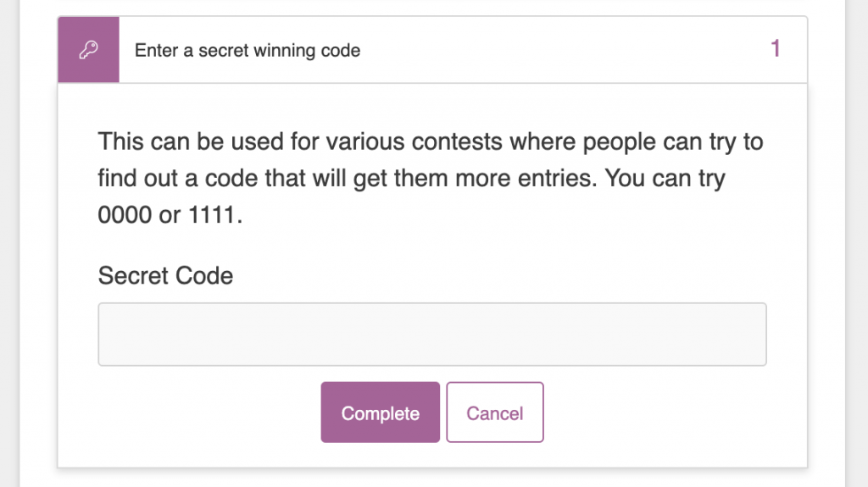Dismiss the form using Cancel

tap(495, 412)
